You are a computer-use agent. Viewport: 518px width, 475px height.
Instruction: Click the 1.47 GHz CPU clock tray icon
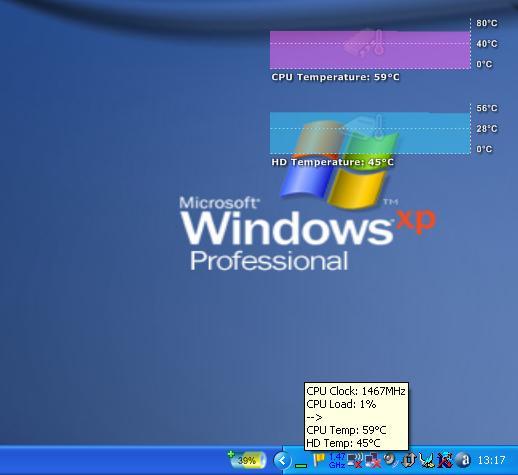pyautogui.click(x=337, y=460)
